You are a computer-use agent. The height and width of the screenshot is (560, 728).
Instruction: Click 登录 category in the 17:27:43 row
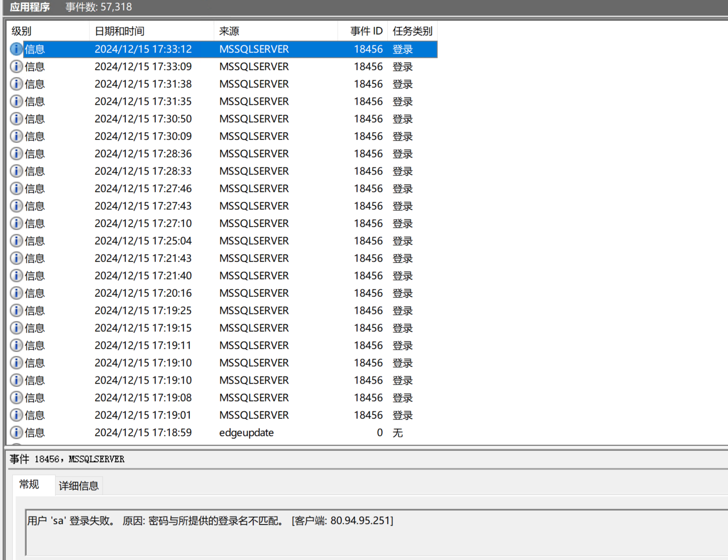(402, 206)
